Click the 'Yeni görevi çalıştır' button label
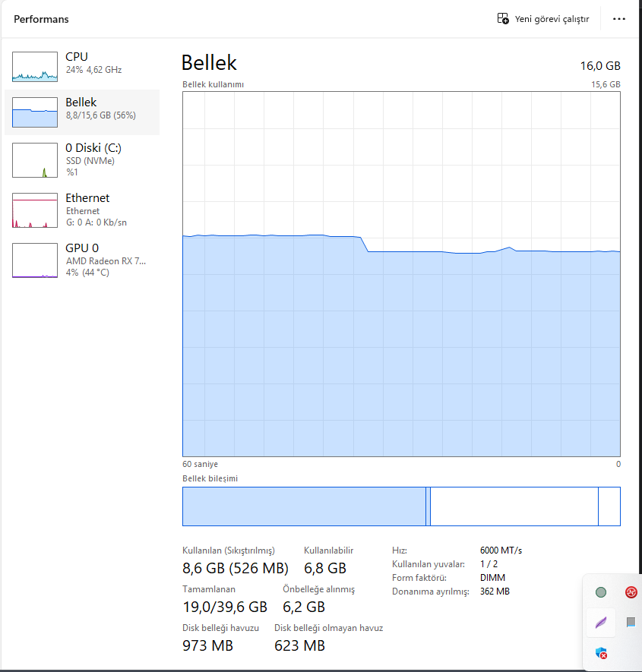This screenshot has width=642, height=672. pyautogui.click(x=552, y=19)
